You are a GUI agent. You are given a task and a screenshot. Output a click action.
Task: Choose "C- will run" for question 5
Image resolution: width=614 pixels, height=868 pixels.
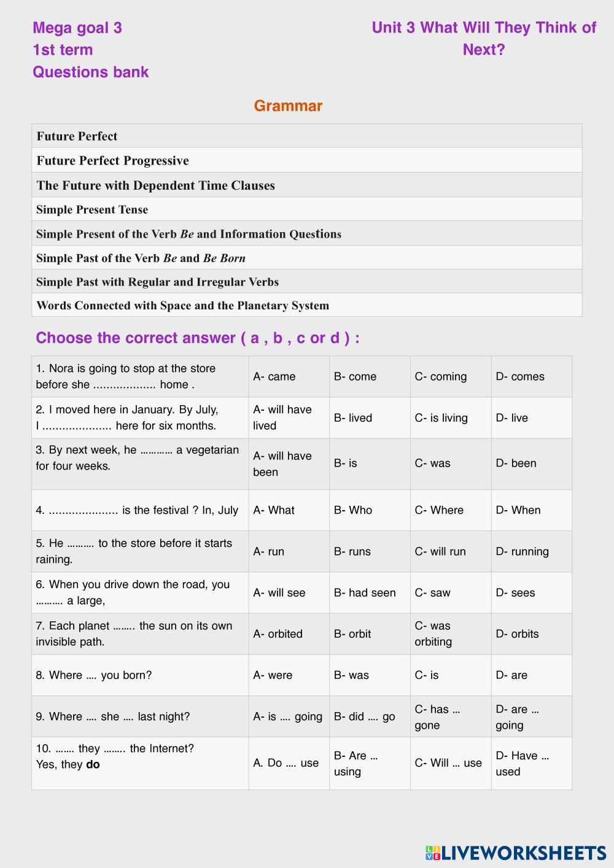click(x=440, y=551)
